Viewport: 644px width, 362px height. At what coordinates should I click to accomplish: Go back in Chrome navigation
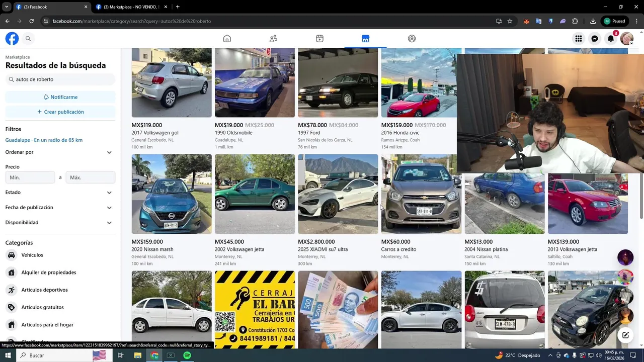tap(7, 21)
